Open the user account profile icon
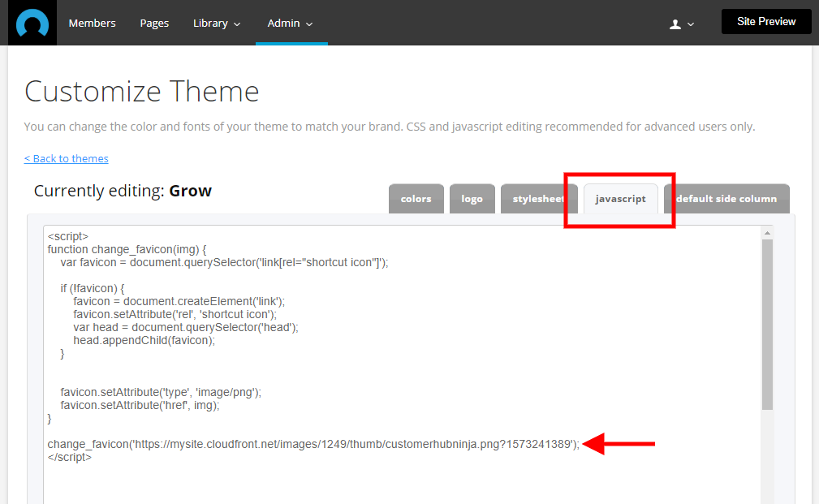The width and height of the screenshot is (819, 504). pos(675,24)
